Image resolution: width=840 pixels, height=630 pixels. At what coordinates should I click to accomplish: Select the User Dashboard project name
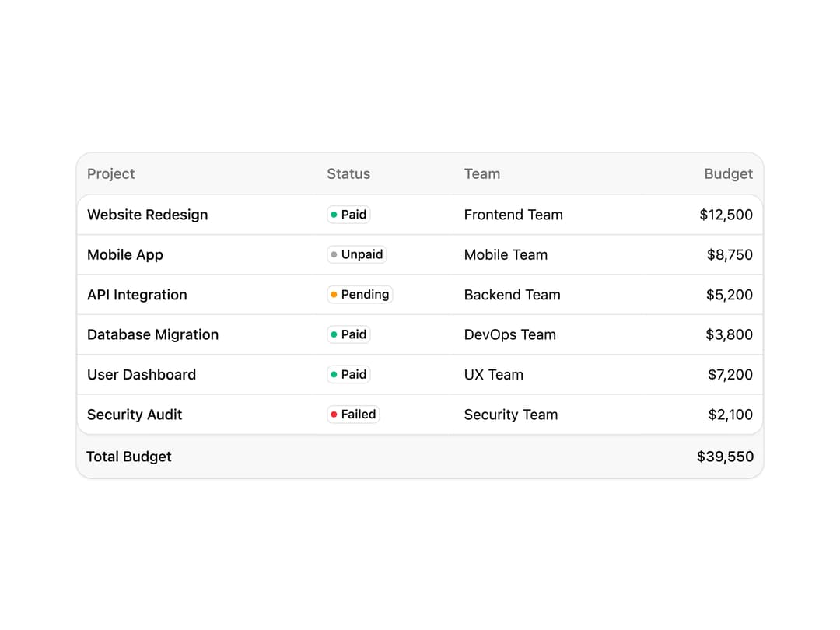tap(142, 374)
